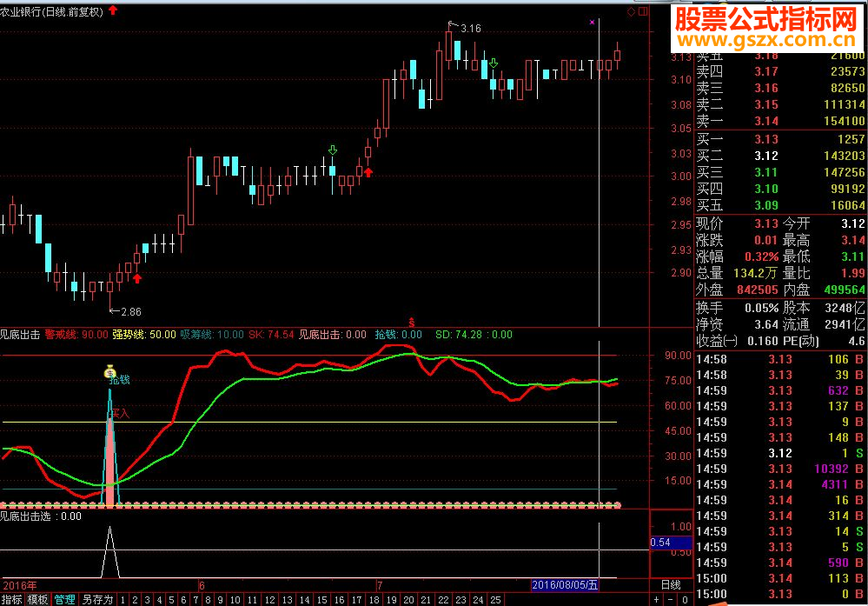868x606 pixels.
Task: Click the 换手 0.05% turnover value
Action: point(761,308)
